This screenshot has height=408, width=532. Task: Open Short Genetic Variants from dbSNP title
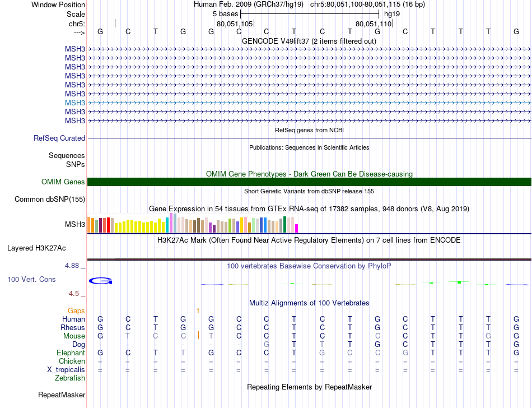point(309,191)
